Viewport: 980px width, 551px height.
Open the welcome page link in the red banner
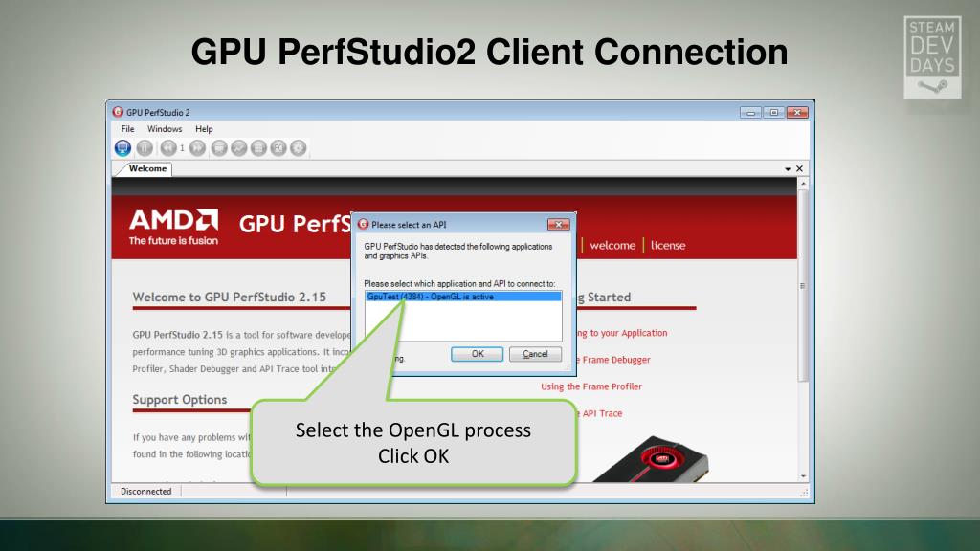[x=612, y=246]
